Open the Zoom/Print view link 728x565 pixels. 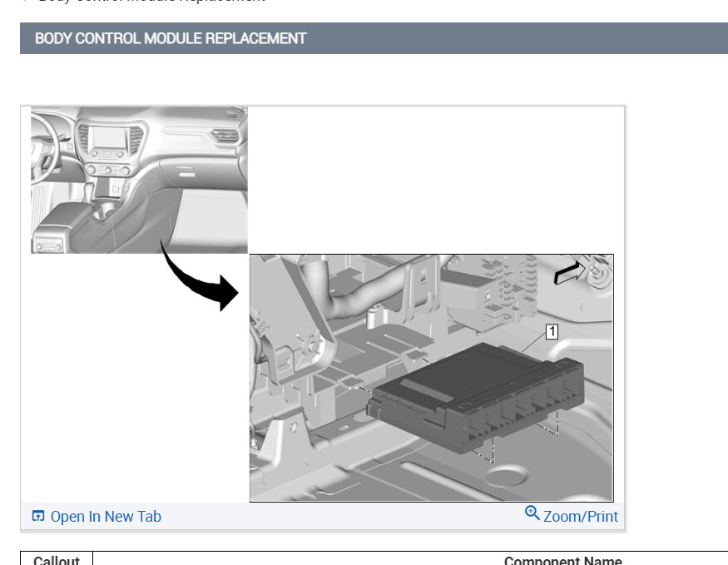click(581, 516)
